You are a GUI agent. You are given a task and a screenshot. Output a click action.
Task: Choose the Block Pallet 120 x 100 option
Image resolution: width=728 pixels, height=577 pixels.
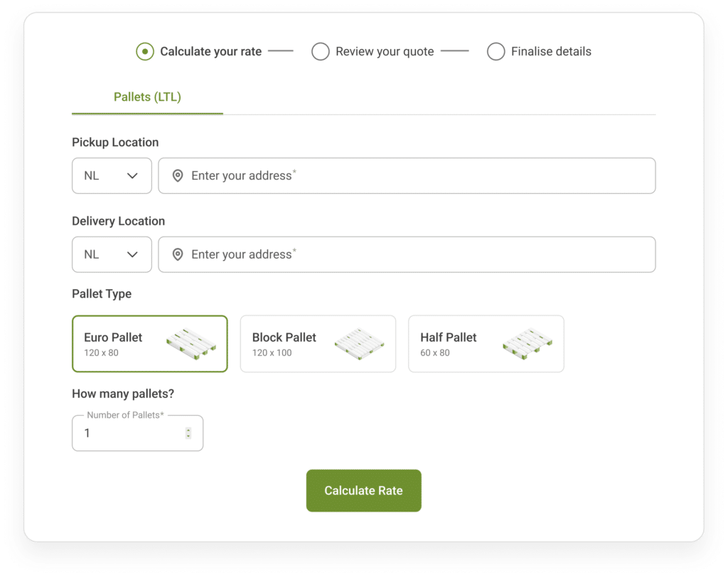pos(318,344)
